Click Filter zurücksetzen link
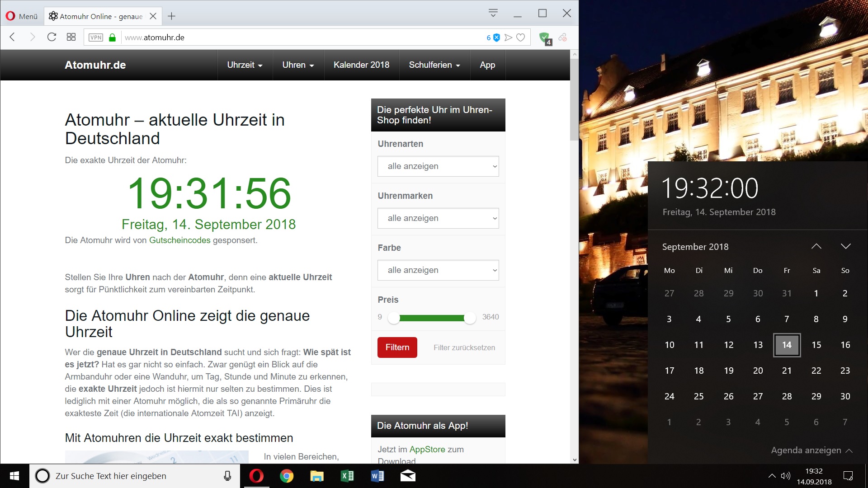The image size is (868, 488). 464,347
